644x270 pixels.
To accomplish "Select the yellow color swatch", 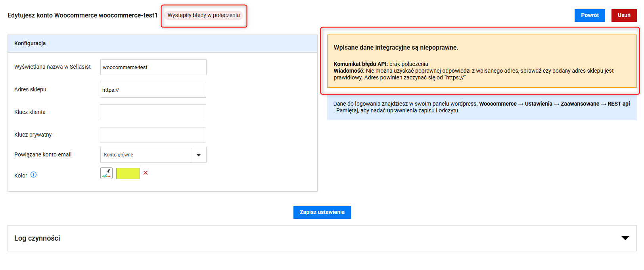I will tap(128, 174).
